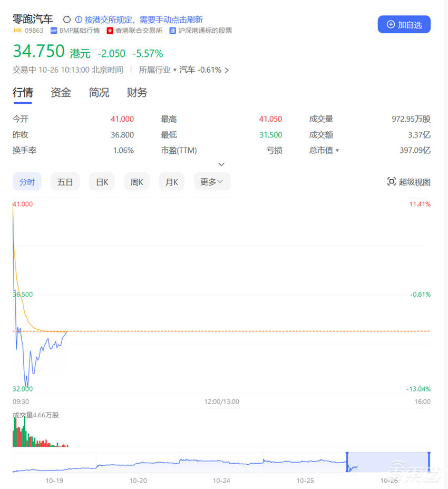Click the 加自选 button

tap(404, 24)
